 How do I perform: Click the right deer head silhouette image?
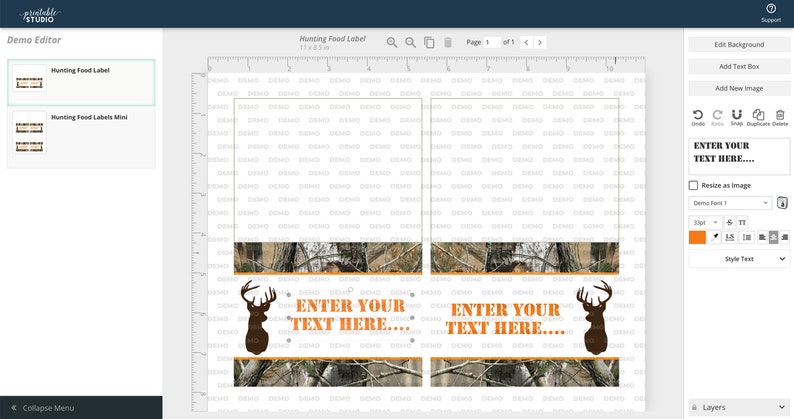point(594,317)
